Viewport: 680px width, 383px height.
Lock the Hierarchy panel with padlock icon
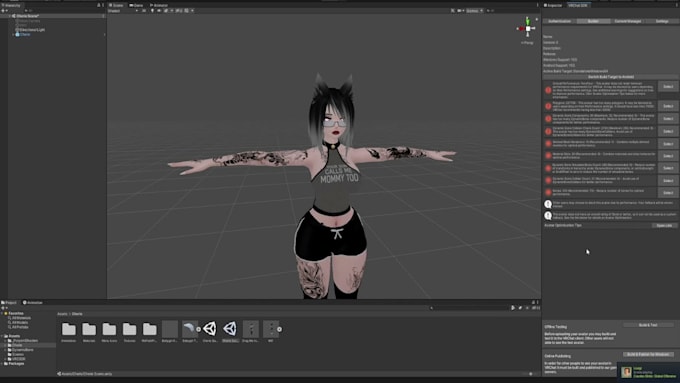pos(98,5)
